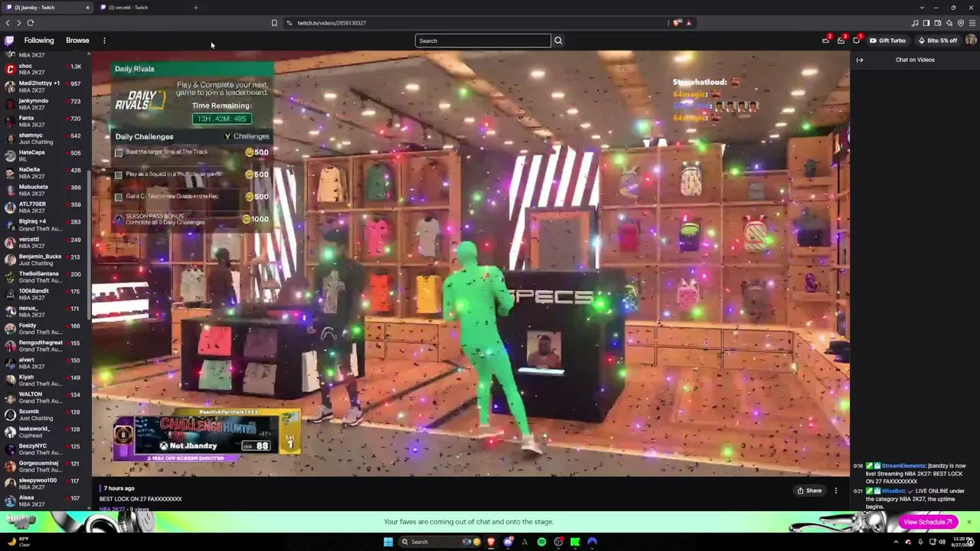This screenshot has width=980, height=551.
Task: Open jankyrondo channel in sidebar
Action: point(44,104)
